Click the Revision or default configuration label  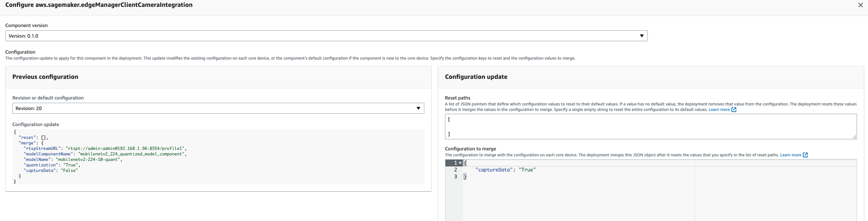pos(48,98)
